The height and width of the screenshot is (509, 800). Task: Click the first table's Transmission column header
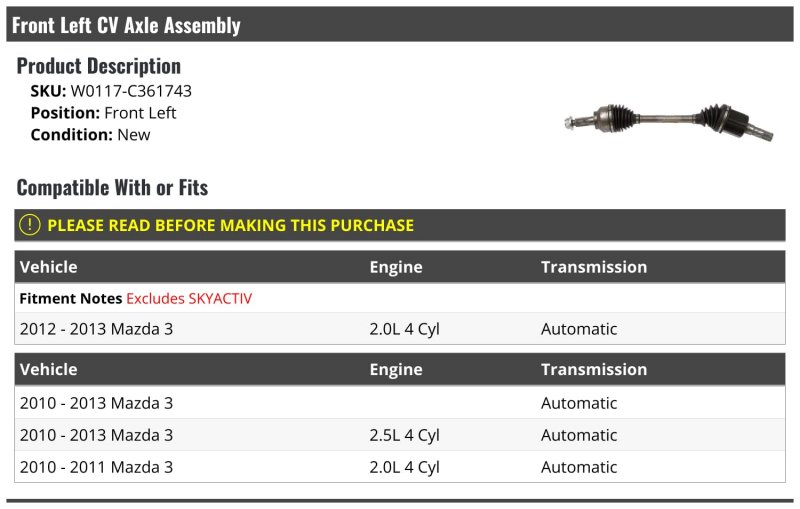(x=594, y=267)
